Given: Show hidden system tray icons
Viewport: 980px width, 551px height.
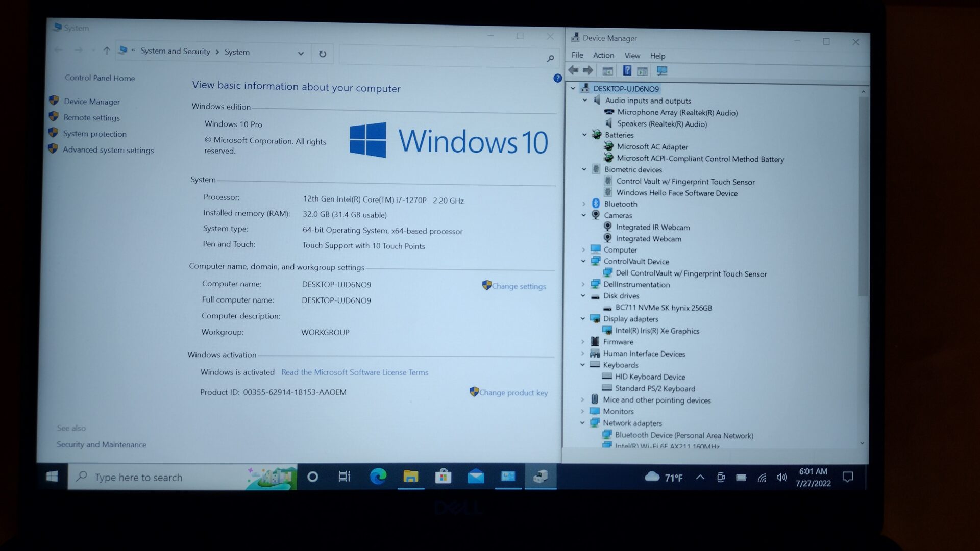Looking at the screenshot, I should point(700,478).
